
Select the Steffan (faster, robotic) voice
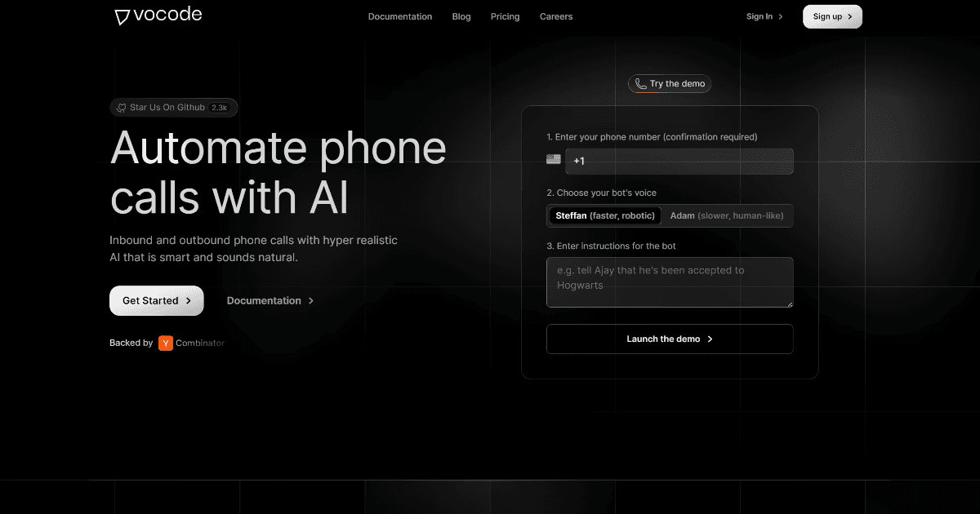(604, 215)
